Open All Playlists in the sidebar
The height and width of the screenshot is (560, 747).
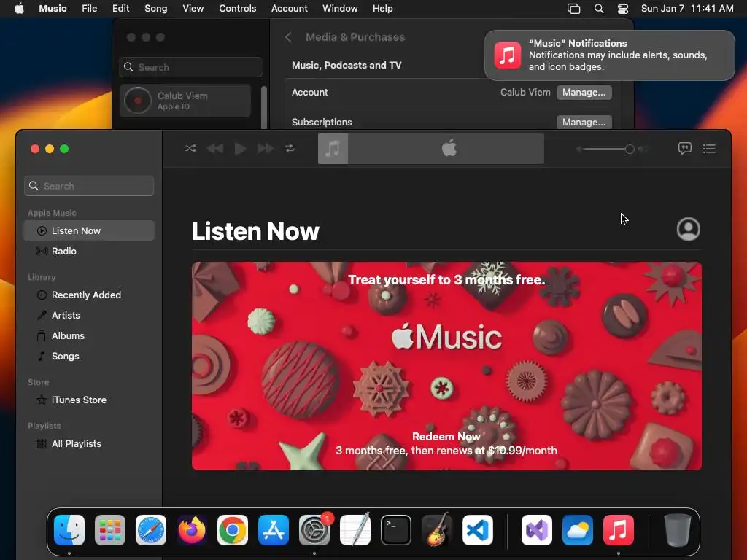pyautogui.click(x=89, y=444)
